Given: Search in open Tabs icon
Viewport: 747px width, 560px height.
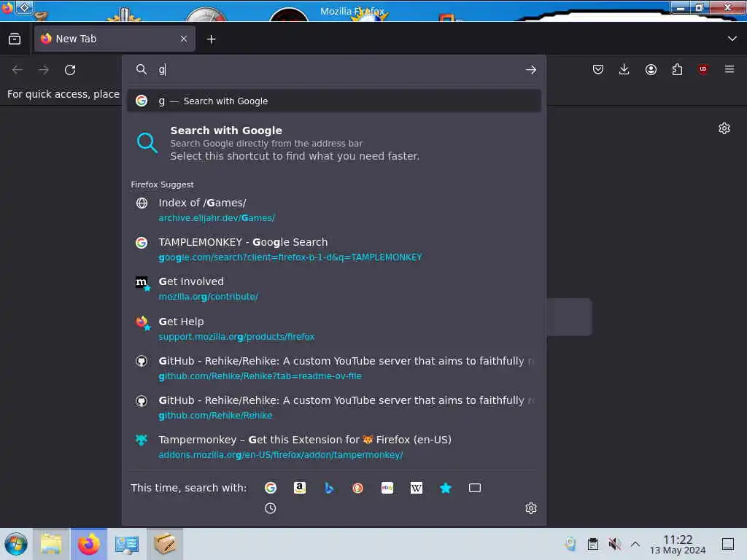Looking at the screenshot, I should (474, 488).
